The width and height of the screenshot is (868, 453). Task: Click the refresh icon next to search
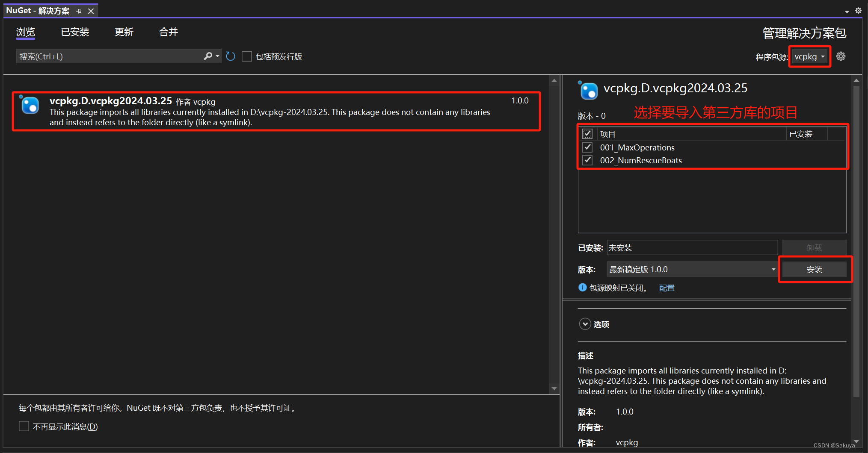231,56
